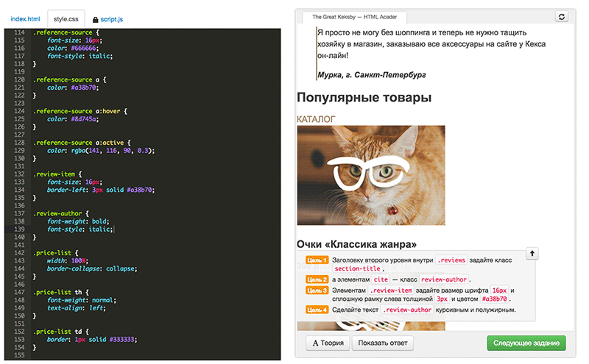Viewport: 589px width, 364px height.
Task: Reload the preview with the refresh icon
Action: (x=562, y=16)
